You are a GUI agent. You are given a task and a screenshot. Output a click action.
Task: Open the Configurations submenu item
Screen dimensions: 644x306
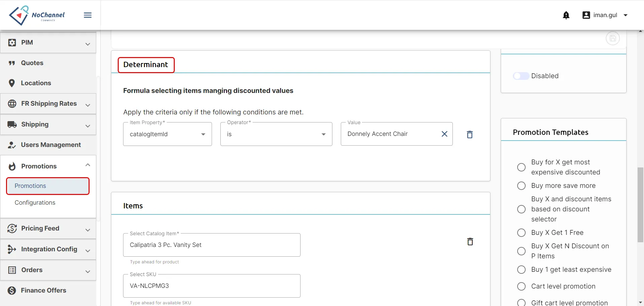35,203
